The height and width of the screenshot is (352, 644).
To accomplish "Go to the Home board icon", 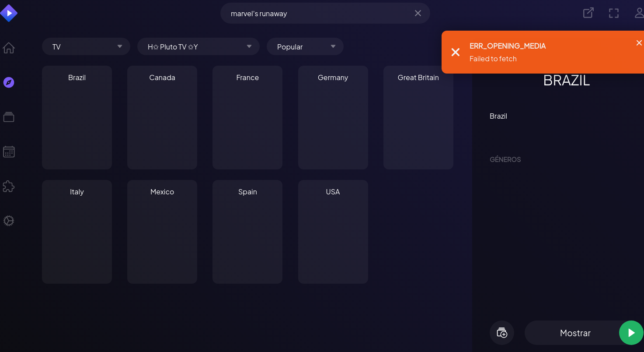I will pos(9,48).
